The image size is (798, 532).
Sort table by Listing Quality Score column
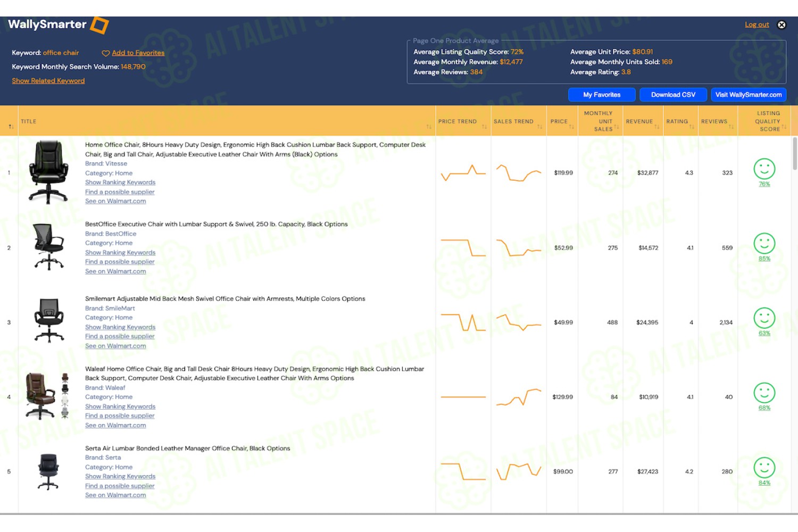click(784, 127)
